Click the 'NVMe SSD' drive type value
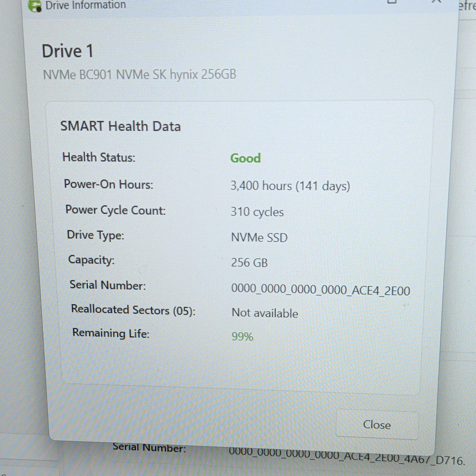Image resolution: width=476 pixels, height=476 pixels. click(259, 237)
